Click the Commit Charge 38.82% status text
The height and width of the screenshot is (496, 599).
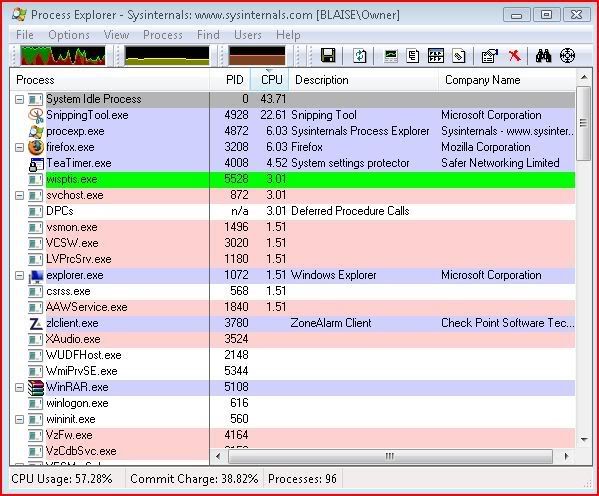pos(194,479)
